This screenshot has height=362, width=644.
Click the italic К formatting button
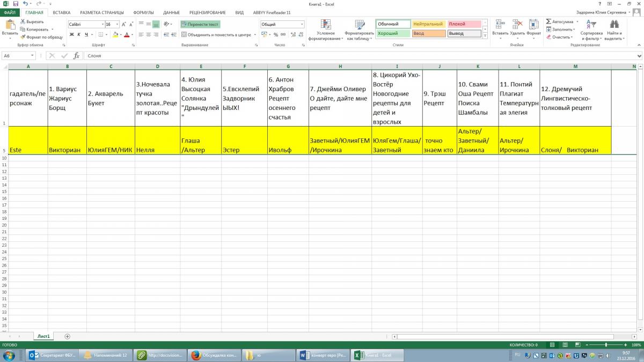(79, 35)
